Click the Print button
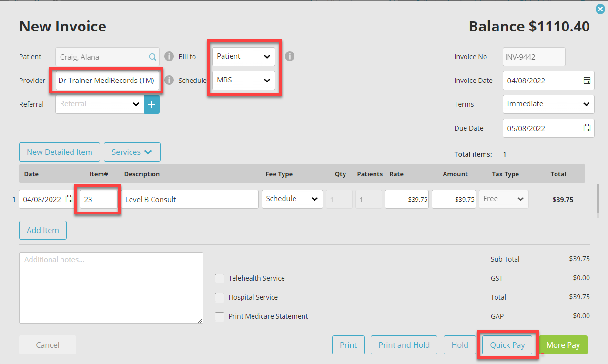The height and width of the screenshot is (364, 608). [348, 345]
